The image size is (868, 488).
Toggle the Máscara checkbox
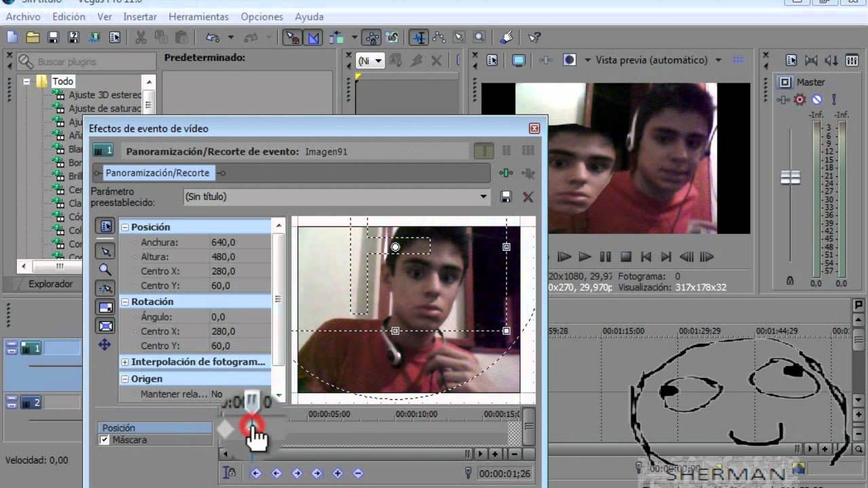104,440
